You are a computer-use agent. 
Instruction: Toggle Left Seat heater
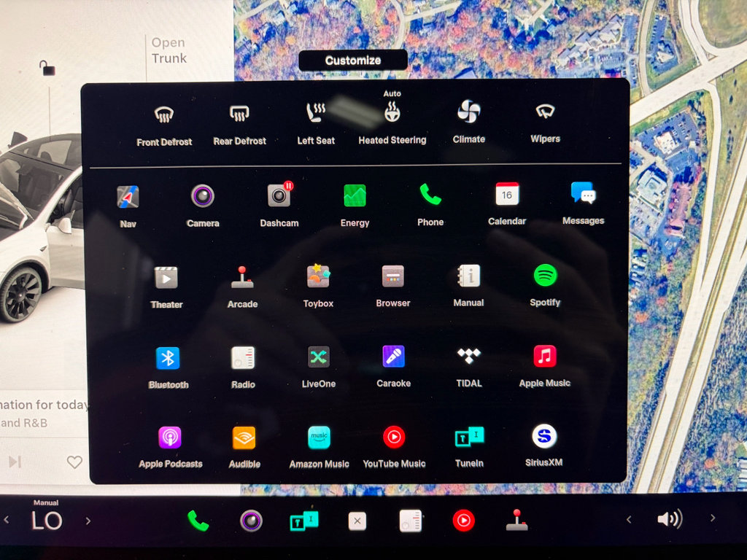click(x=316, y=124)
